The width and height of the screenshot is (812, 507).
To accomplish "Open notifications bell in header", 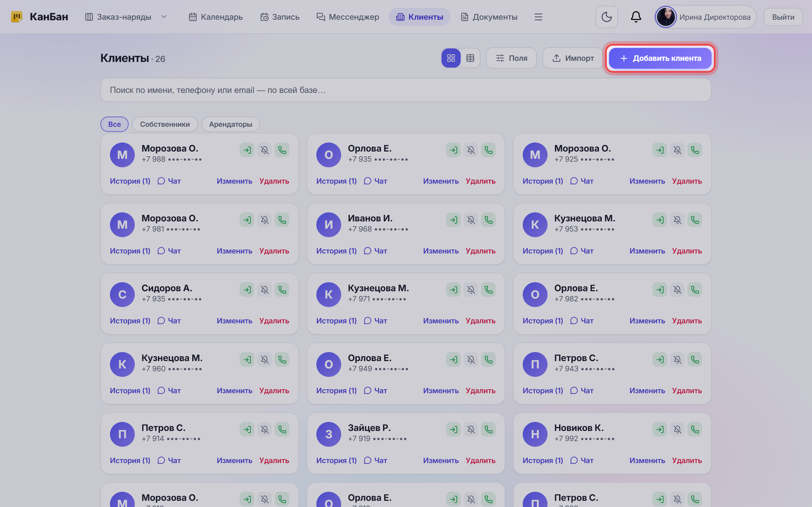I will click(x=636, y=17).
